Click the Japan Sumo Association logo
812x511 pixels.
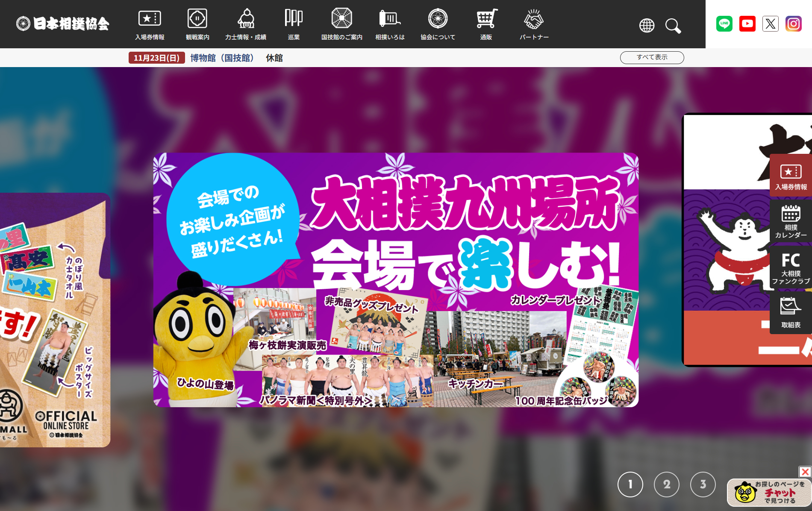(63, 23)
